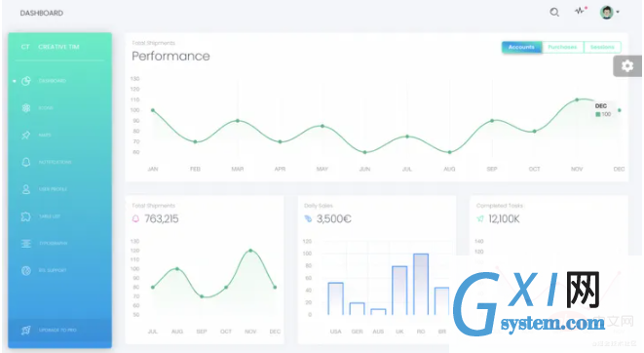Viewport: 644px width, 353px height.
Task: Select the Purchases tab
Action: [563, 47]
